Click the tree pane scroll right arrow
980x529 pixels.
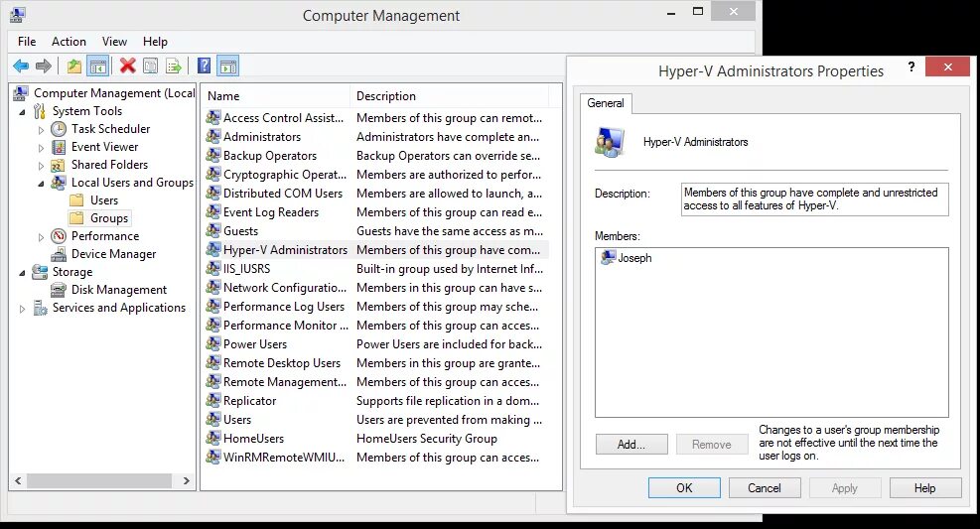point(187,481)
